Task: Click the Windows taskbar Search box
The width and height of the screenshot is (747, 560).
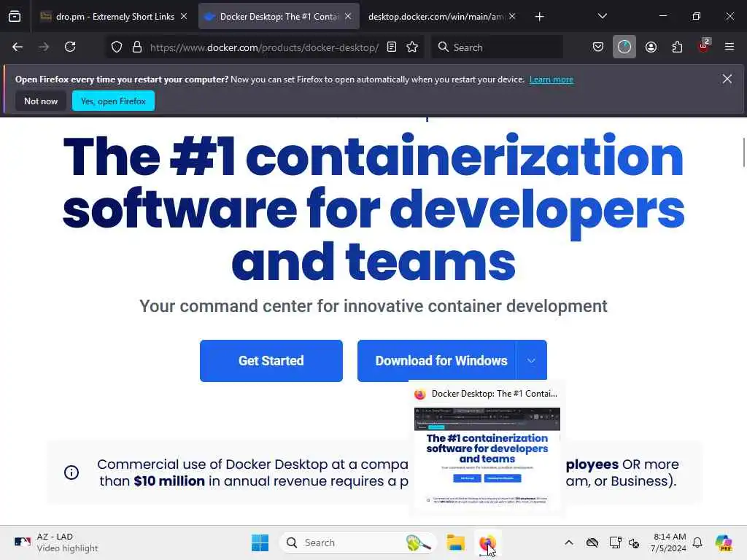Action: 358,542
